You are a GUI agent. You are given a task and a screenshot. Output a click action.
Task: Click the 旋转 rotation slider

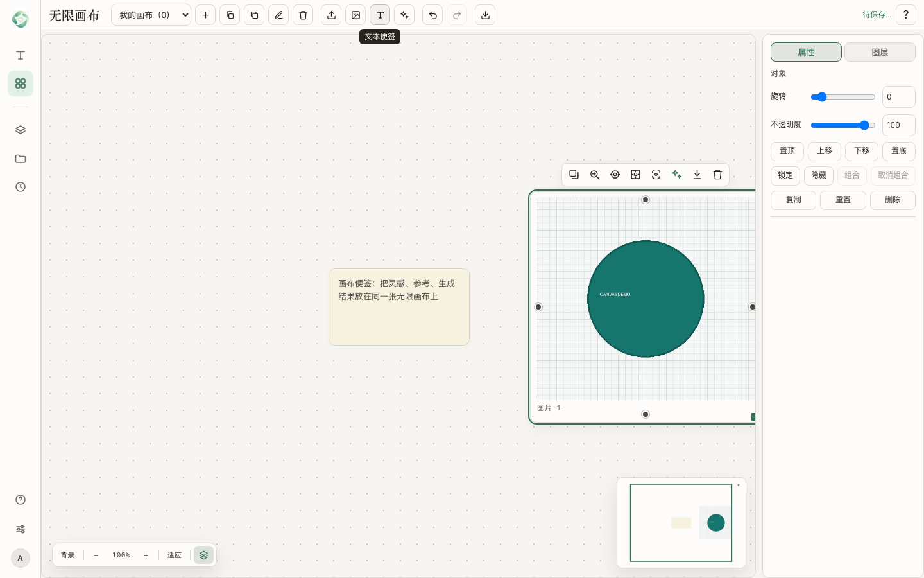(843, 97)
